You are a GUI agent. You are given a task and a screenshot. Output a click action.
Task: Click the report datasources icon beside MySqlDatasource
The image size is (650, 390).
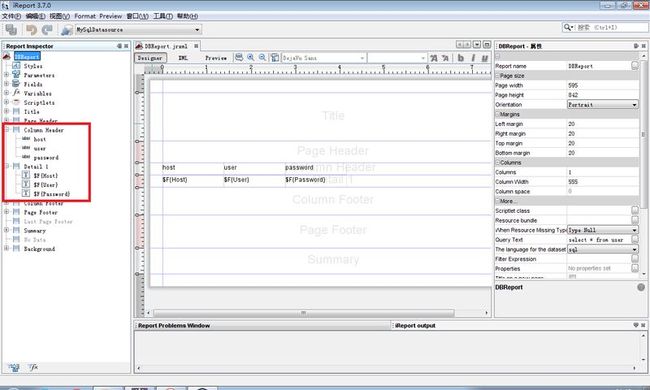tap(66, 30)
